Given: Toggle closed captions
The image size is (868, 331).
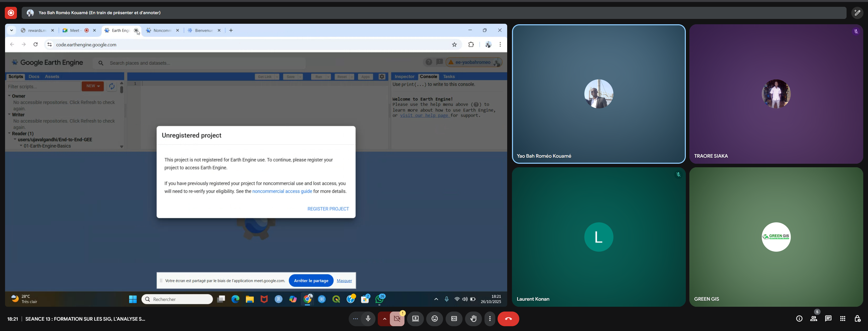Looking at the screenshot, I should tap(454, 319).
